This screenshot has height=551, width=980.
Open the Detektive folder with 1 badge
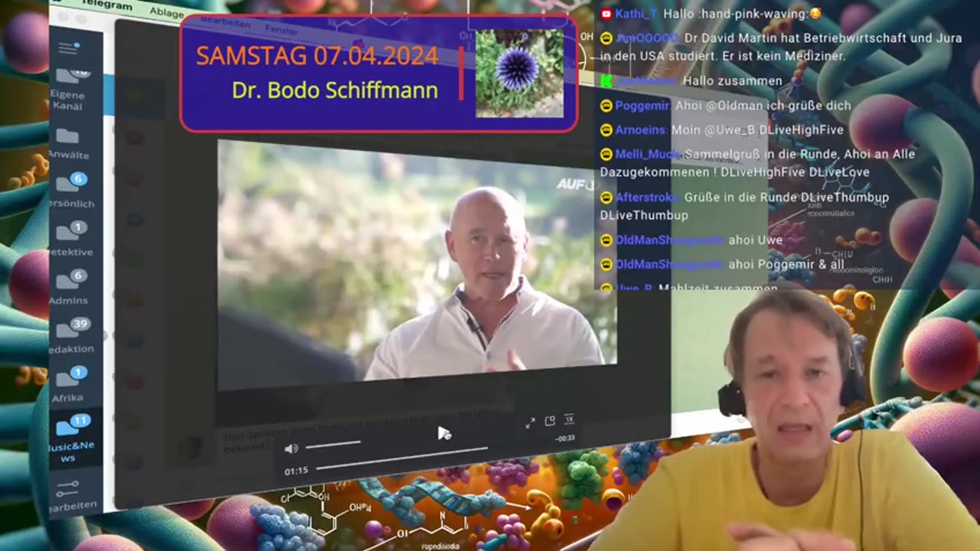click(70, 239)
